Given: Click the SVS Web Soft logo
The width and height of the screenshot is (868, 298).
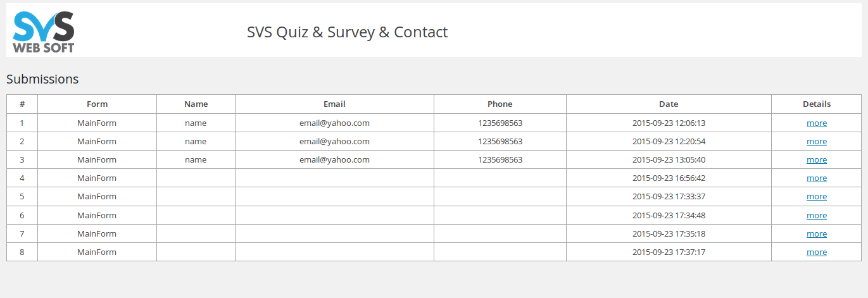Looking at the screenshot, I should (x=44, y=32).
